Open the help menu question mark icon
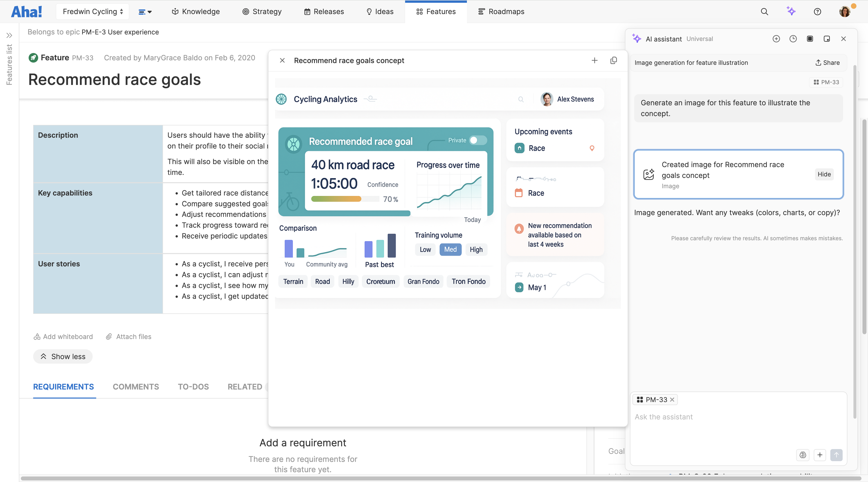This screenshot has width=868, height=482. pyautogui.click(x=818, y=11)
